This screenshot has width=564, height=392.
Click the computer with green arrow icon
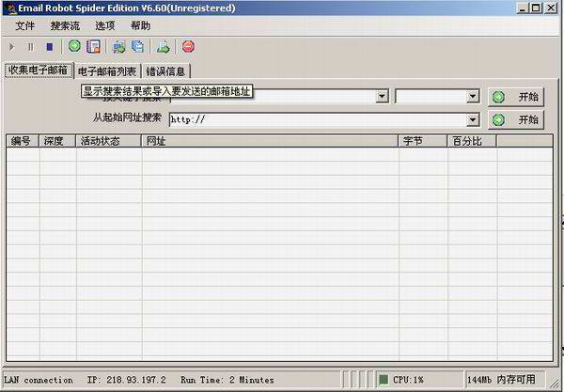click(x=119, y=47)
